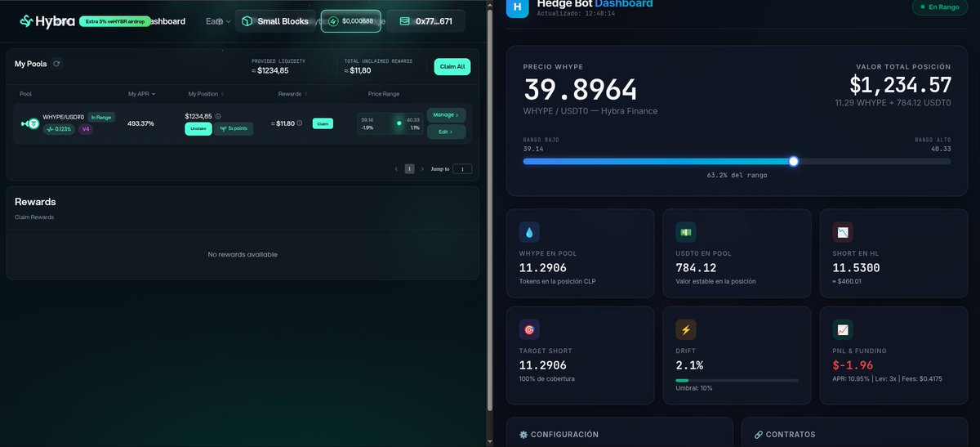The height and width of the screenshot is (447, 980).
Task: Click the Claim All button
Action: [x=452, y=66]
